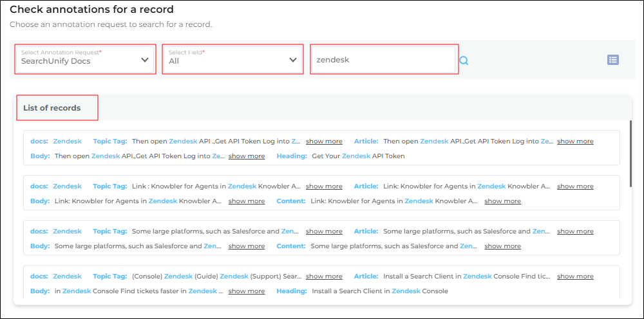Click the first record's docs Zendesk link
Image resolution: width=644 pixels, height=319 pixels.
[67, 141]
